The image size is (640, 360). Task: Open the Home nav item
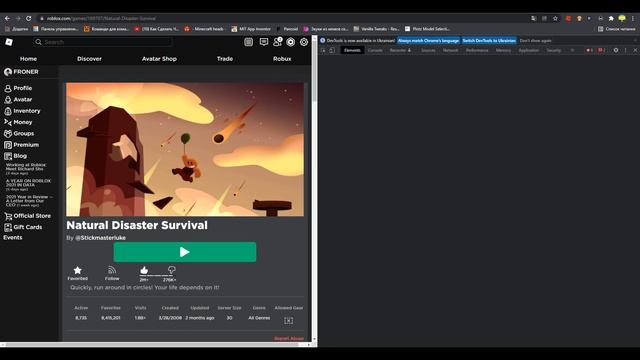tap(29, 59)
